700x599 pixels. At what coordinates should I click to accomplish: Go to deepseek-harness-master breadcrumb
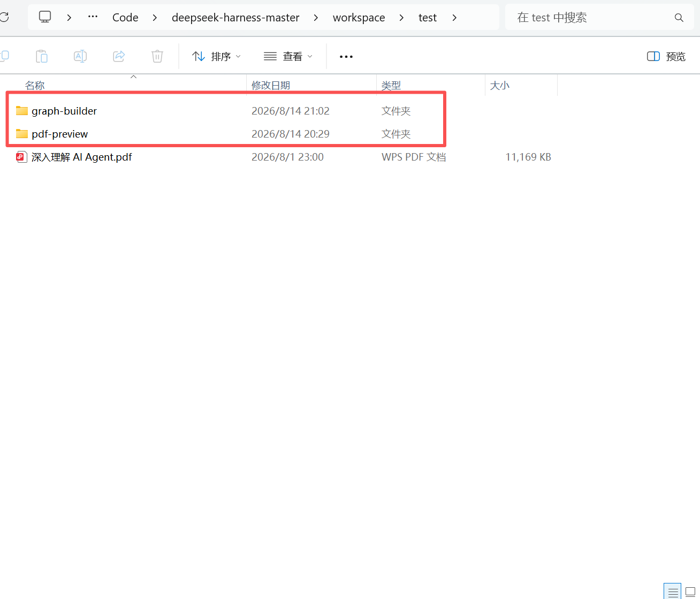(x=235, y=18)
